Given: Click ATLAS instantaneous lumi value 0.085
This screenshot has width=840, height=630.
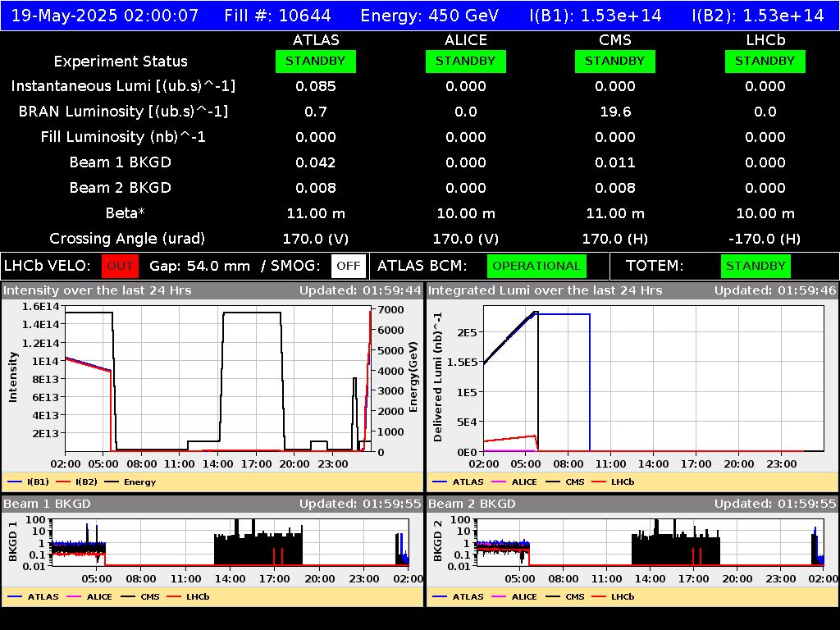Looking at the screenshot, I should click(316, 86).
